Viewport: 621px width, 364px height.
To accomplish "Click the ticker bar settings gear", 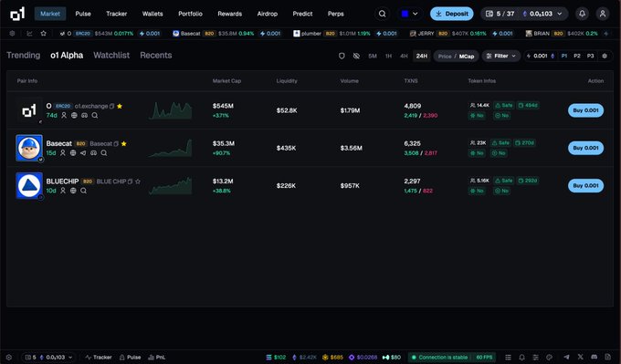I will coord(12,34).
